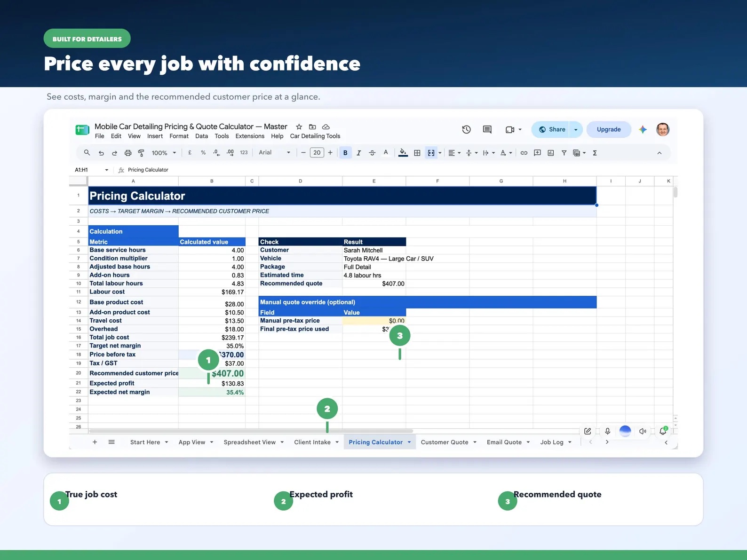
Task: Insert a link using the chain icon
Action: point(524,153)
